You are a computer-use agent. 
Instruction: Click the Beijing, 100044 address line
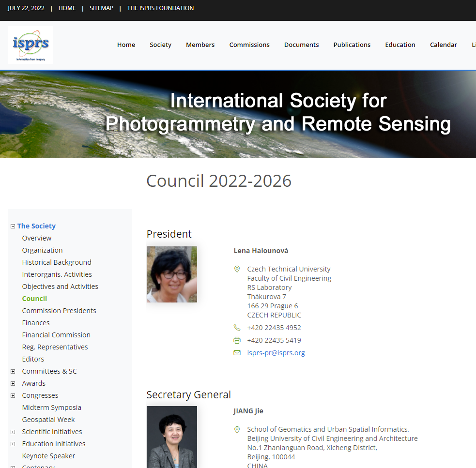pos(271,457)
